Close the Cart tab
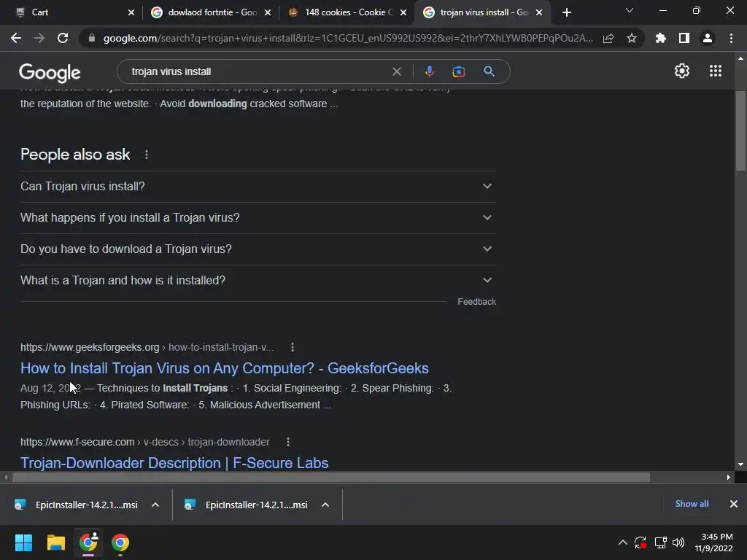This screenshot has height=560, width=747. pos(131,12)
